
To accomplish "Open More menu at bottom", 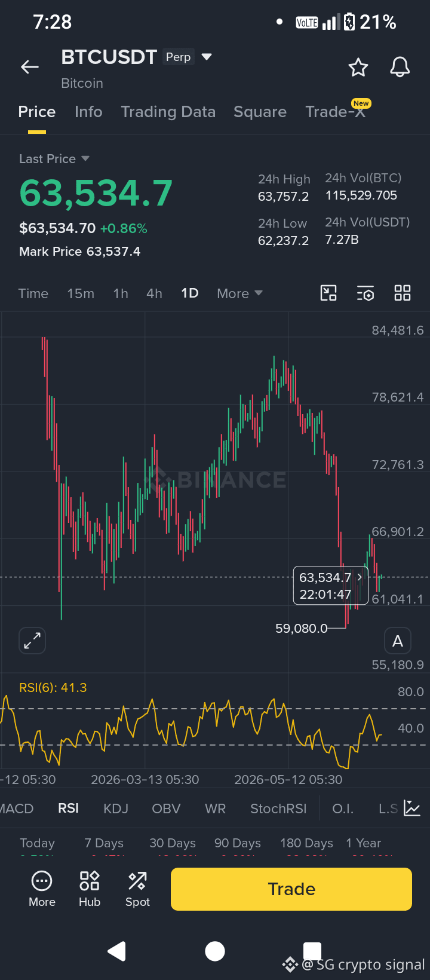I will coord(42,889).
